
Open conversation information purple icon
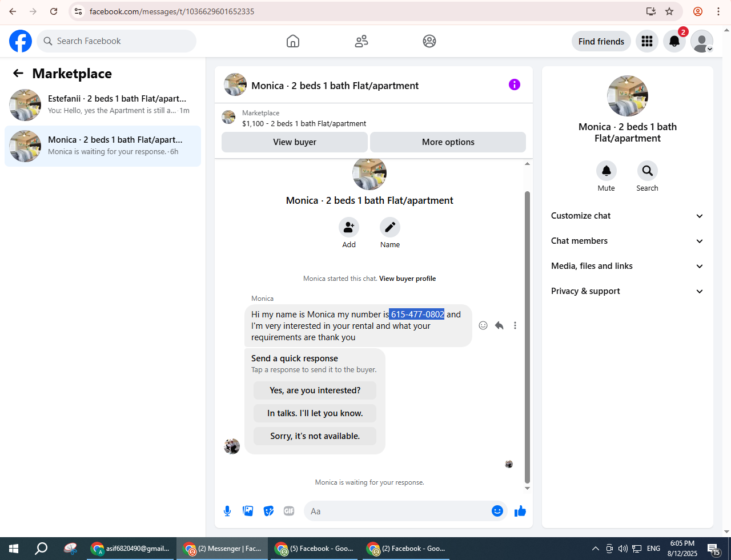tap(515, 84)
